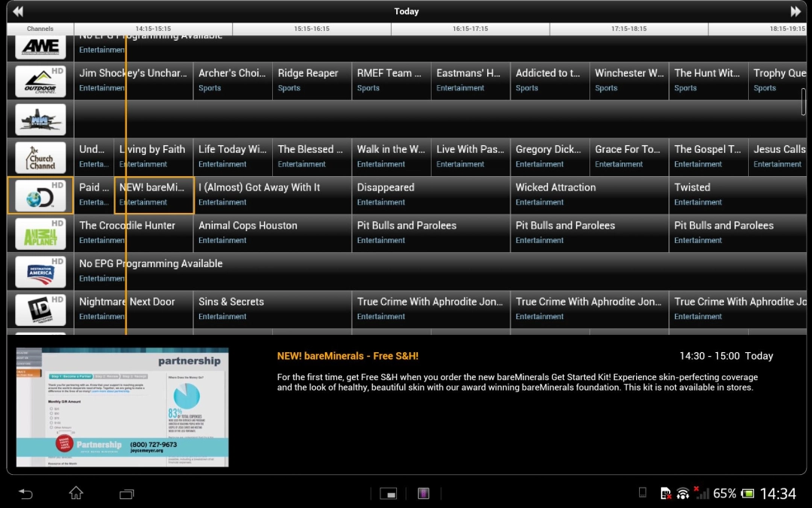Select the 15:15-16:15 time slot header
The height and width of the screenshot is (508, 812).
click(311, 29)
